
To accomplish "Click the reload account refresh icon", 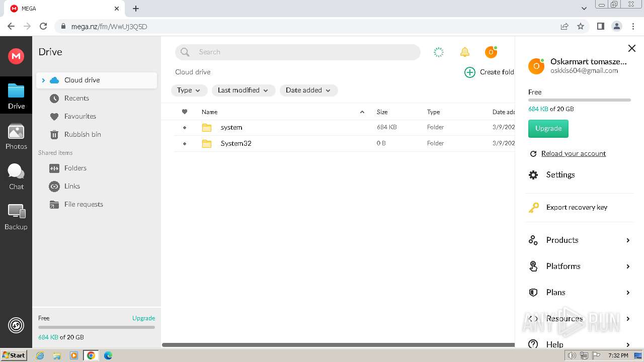I will coord(533,154).
